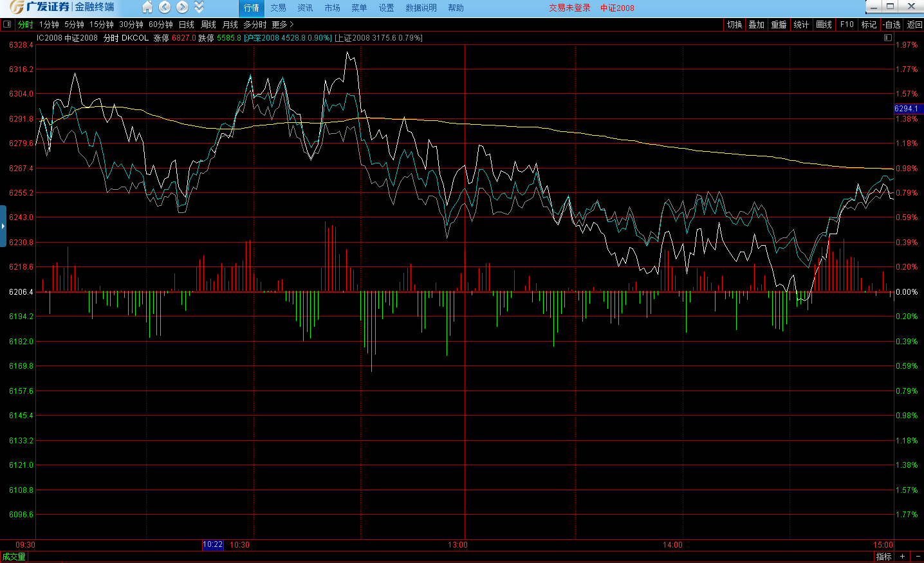924x563 pixels.
Task: Open F10 company info
Action: click(847, 24)
